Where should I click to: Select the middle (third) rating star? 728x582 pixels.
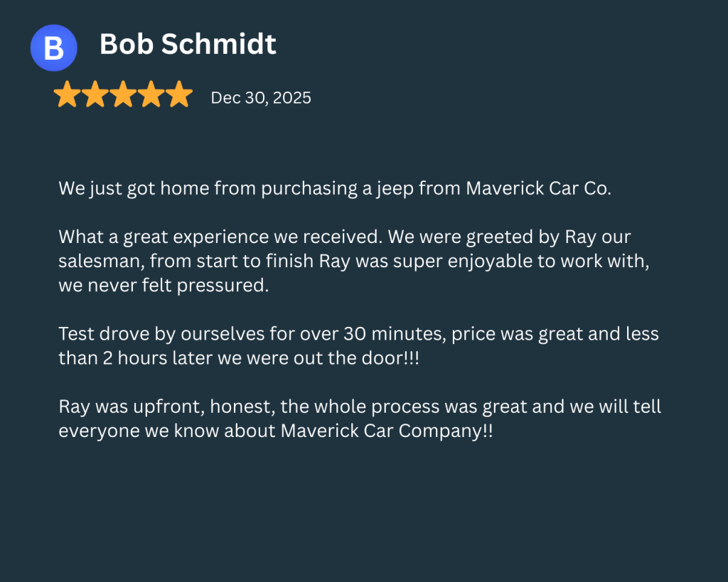[123, 95]
